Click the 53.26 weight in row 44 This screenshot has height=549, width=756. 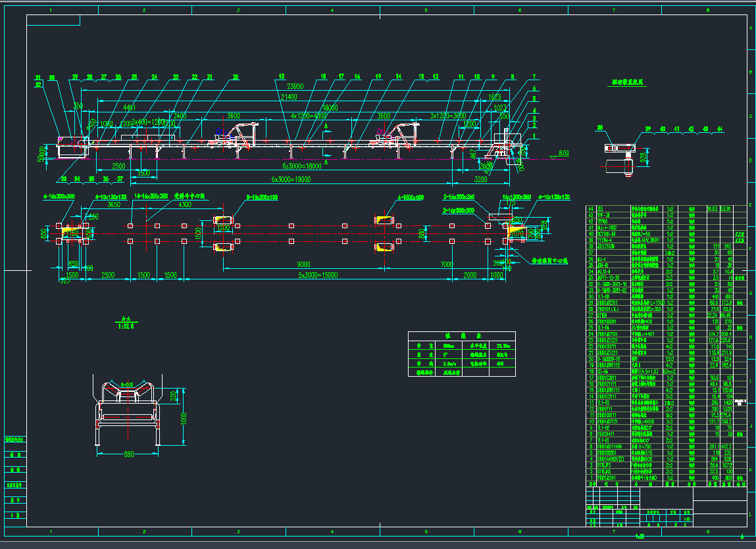pos(726,209)
